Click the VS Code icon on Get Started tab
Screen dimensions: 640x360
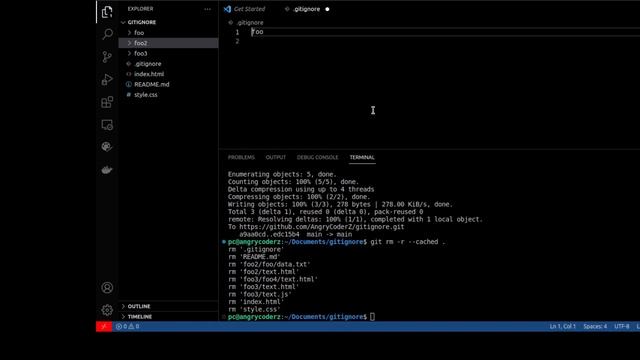pyautogui.click(x=227, y=9)
